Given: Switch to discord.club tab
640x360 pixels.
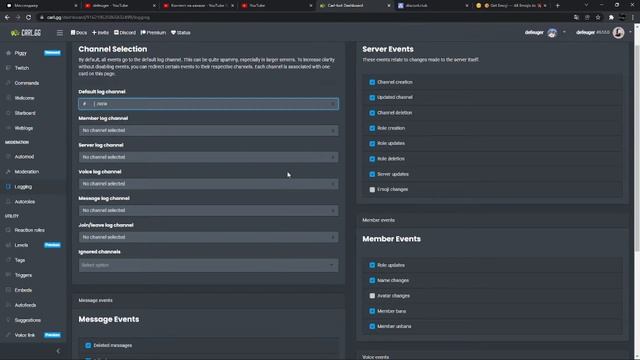Looking at the screenshot, I should coord(433,6).
